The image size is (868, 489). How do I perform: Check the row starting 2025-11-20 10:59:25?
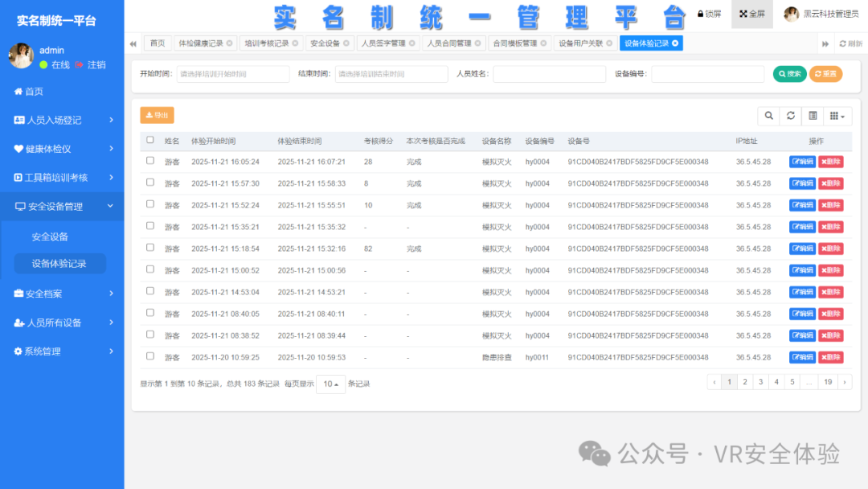[x=150, y=356]
